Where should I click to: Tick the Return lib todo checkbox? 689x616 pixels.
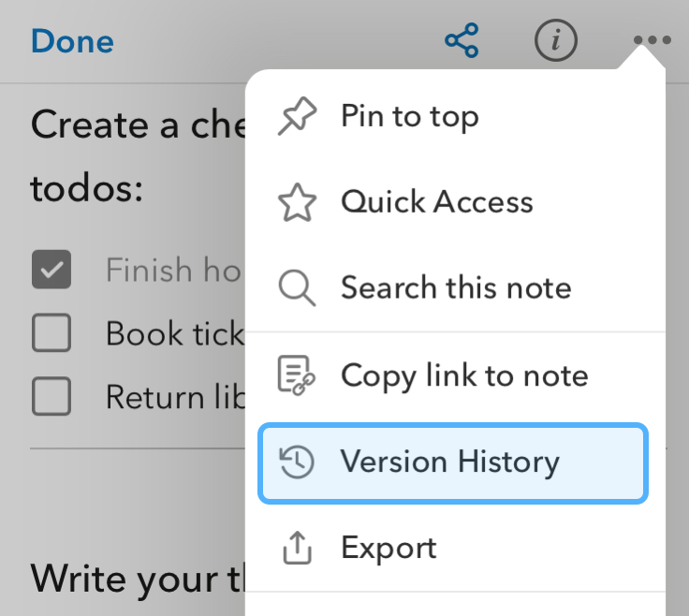coord(51,397)
